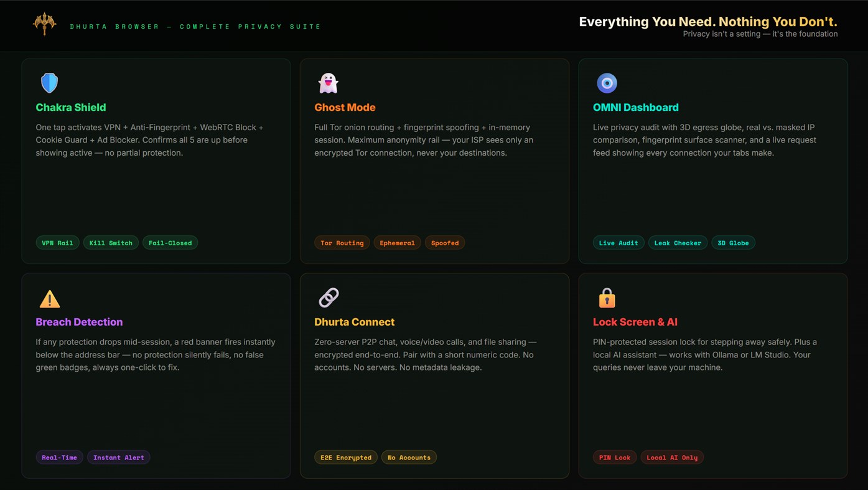
Task: Click the Dhurta Browser winged logo
Action: (45, 24)
